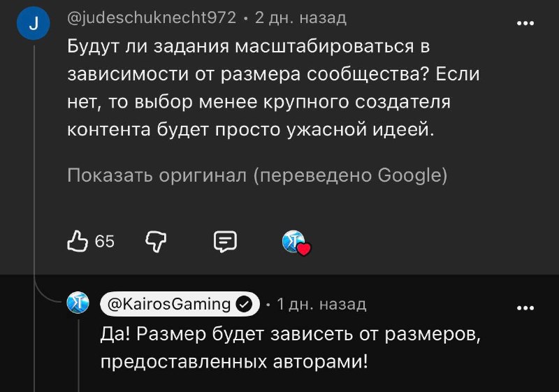
Task: Like the judeschuknecht972 comment
Action: pyautogui.click(x=78, y=241)
